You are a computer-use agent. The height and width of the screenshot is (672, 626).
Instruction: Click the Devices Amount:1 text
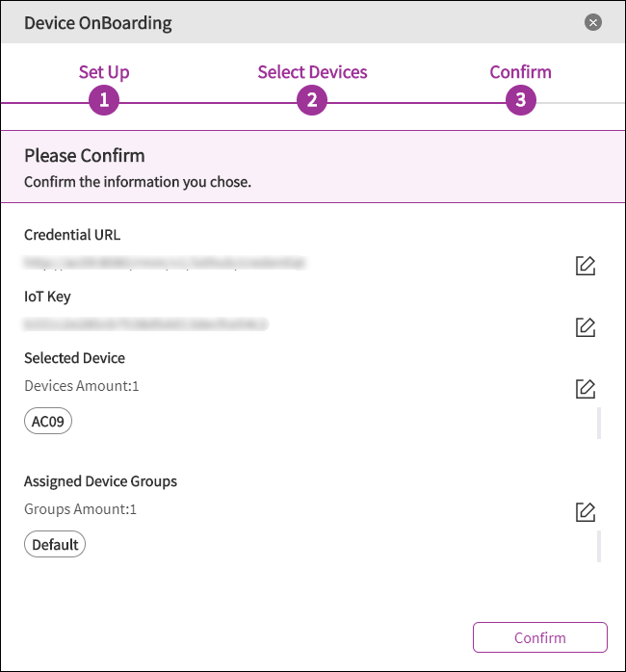point(82,386)
